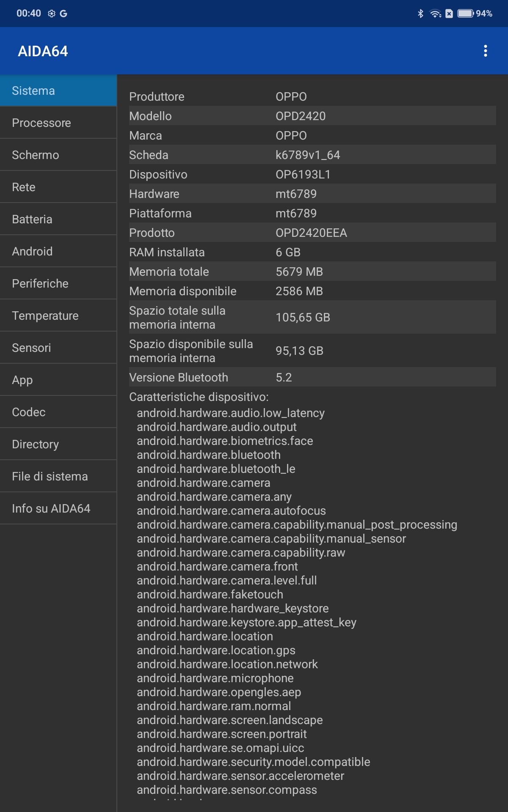Tap android.hardware.camera.capability.raw entry
Screen dimensions: 508x812
[241, 552]
